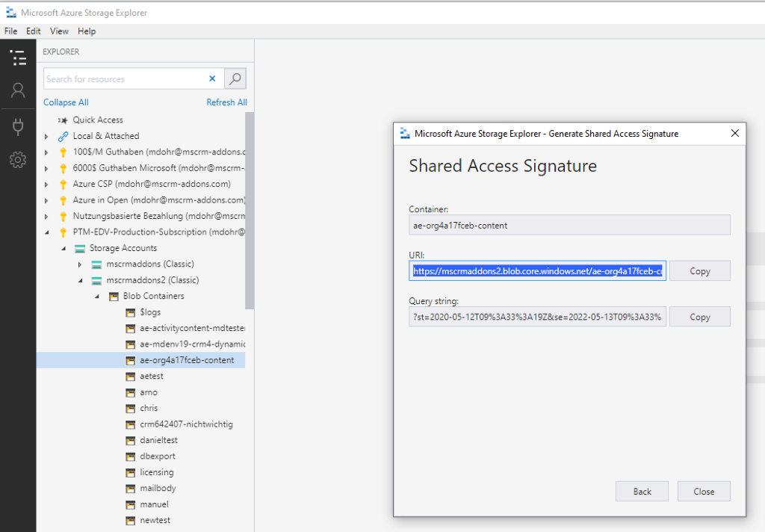This screenshot has height=532, width=765.
Task: Open the Explorer view sidebar icon
Action: [x=18, y=58]
